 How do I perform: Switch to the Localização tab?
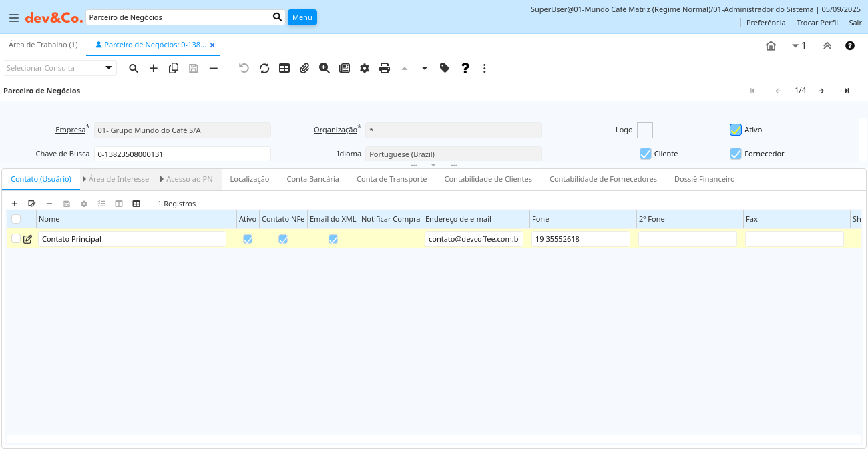pos(249,179)
